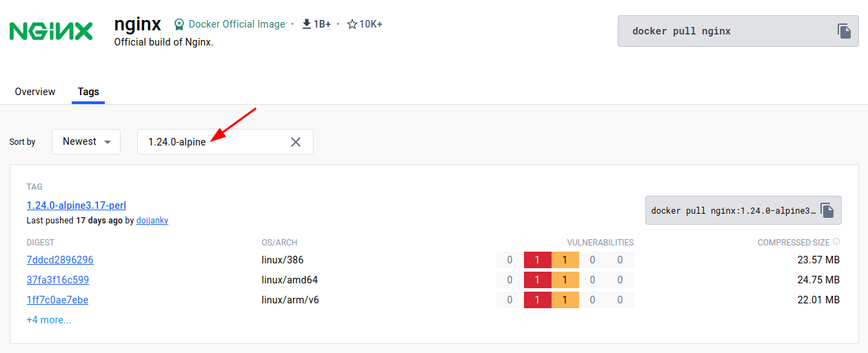This screenshot has width=868, height=353.
Task: Open digest 37fa3f16c599
Action: [58, 280]
